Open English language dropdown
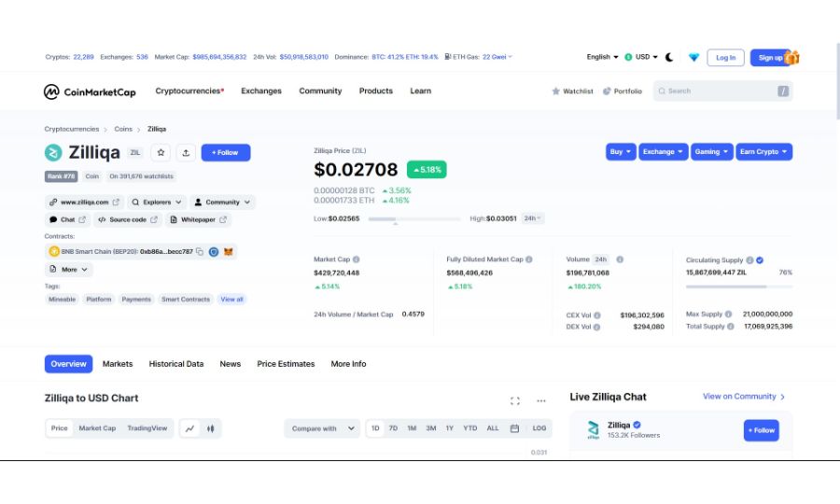The image size is (840, 504). [x=602, y=57]
